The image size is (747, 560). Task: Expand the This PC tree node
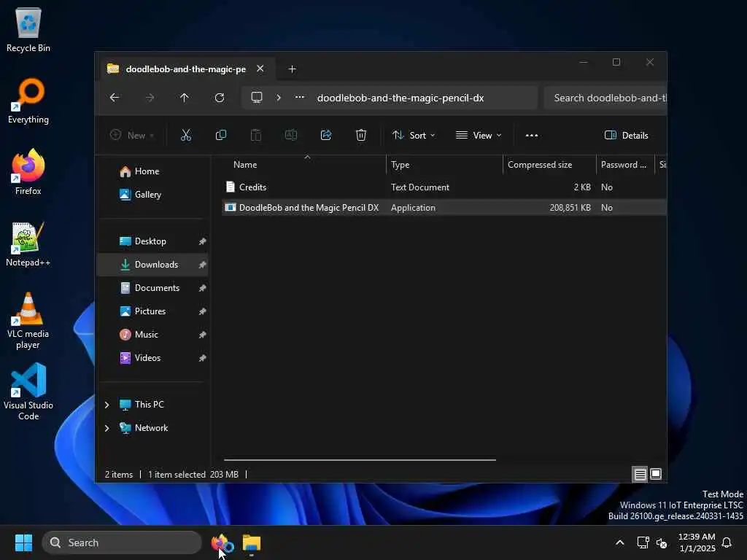pos(107,405)
